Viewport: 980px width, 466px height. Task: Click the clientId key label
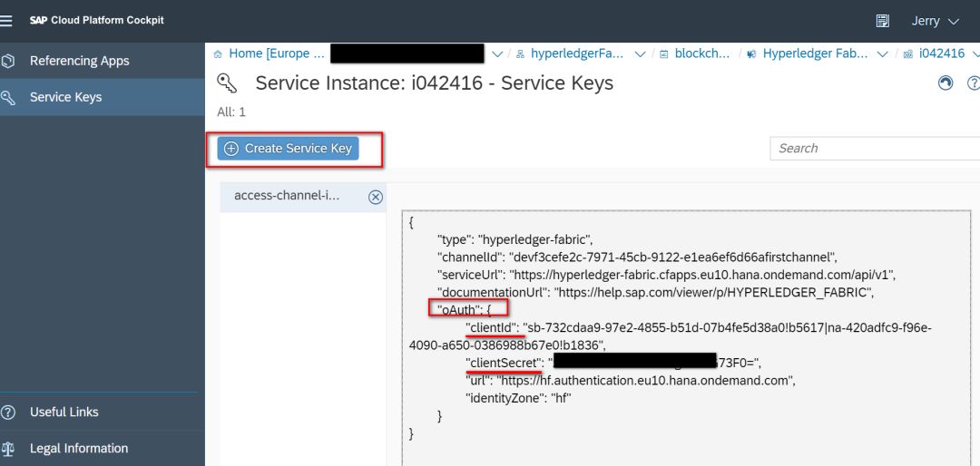pos(493,327)
